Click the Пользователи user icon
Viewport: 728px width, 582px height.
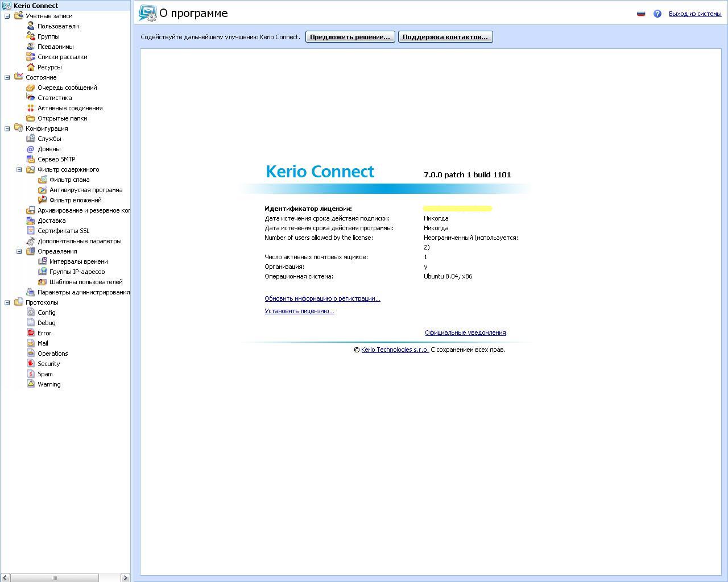tap(31, 26)
